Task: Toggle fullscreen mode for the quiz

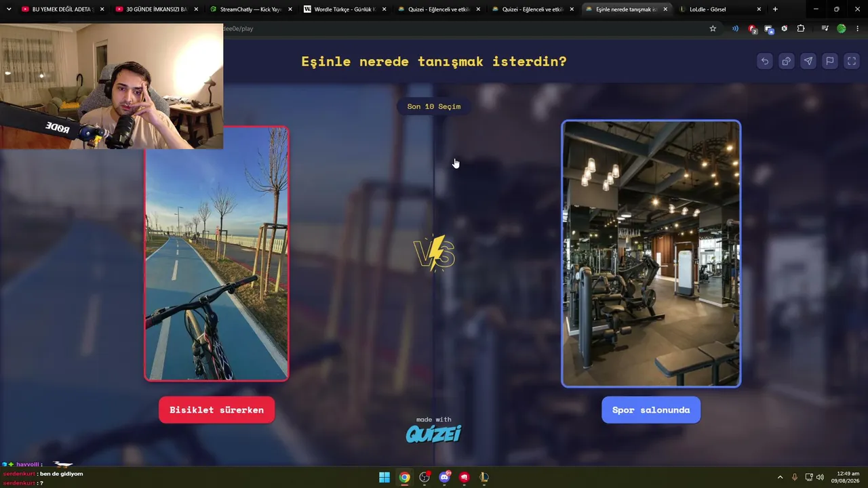Action: point(852,61)
